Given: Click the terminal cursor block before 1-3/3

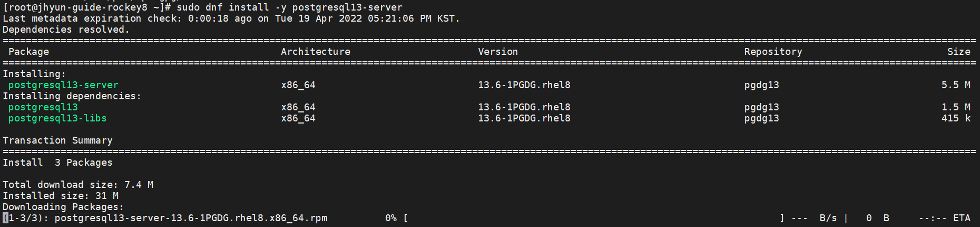Looking at the screenshot, I should tap(5, 218).
